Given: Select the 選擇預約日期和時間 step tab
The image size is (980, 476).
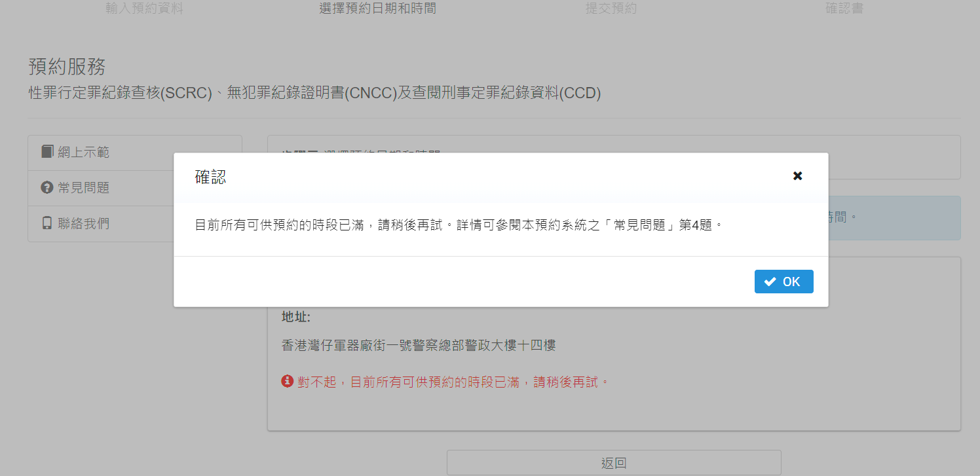Looking at the screenshot, I should coord(378,9).
